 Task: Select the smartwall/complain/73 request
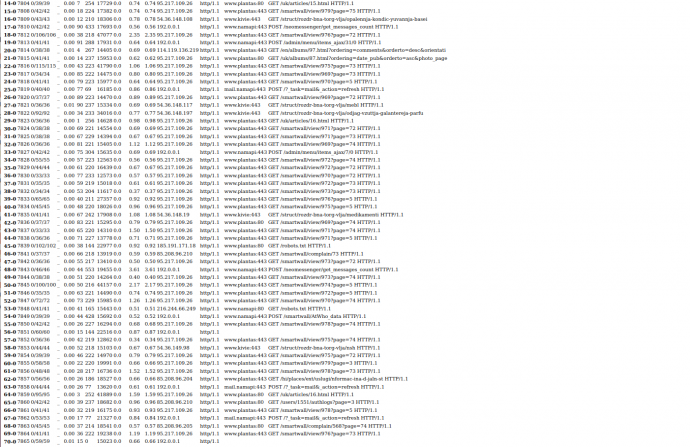pos(316,254)
